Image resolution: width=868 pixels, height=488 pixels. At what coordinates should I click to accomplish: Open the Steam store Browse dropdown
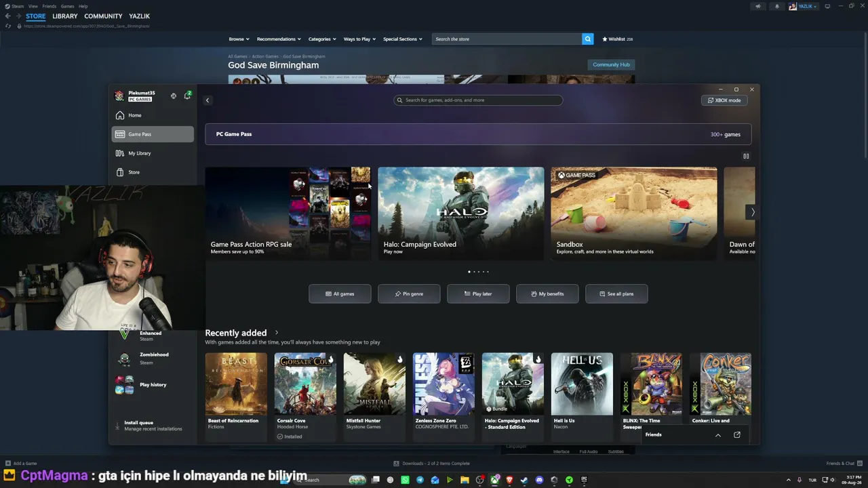(x=239, y=39)
